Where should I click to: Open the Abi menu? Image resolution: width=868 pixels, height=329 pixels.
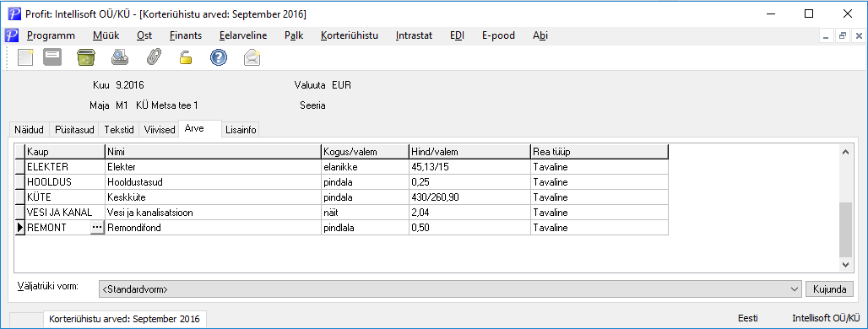click(540, 35)
